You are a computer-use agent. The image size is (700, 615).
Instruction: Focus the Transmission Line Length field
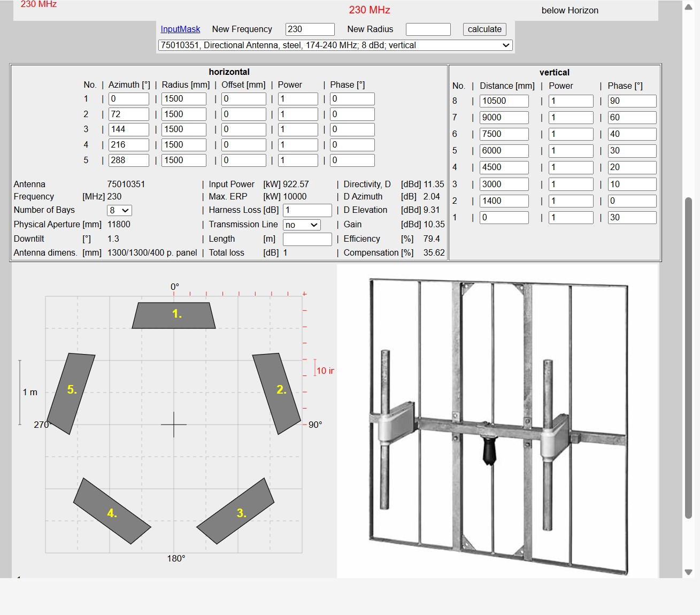pos(307,239)
